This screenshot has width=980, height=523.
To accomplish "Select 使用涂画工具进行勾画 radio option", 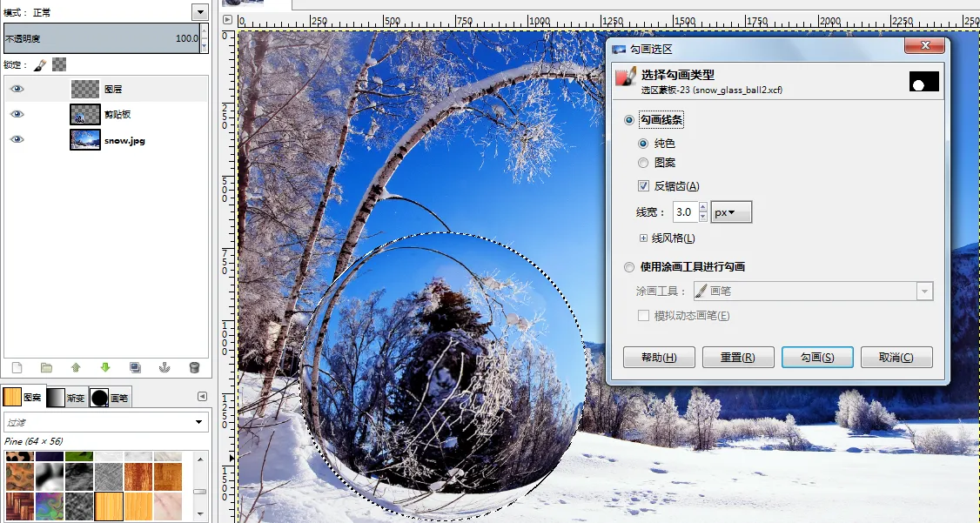I will [x=629, y=267].
